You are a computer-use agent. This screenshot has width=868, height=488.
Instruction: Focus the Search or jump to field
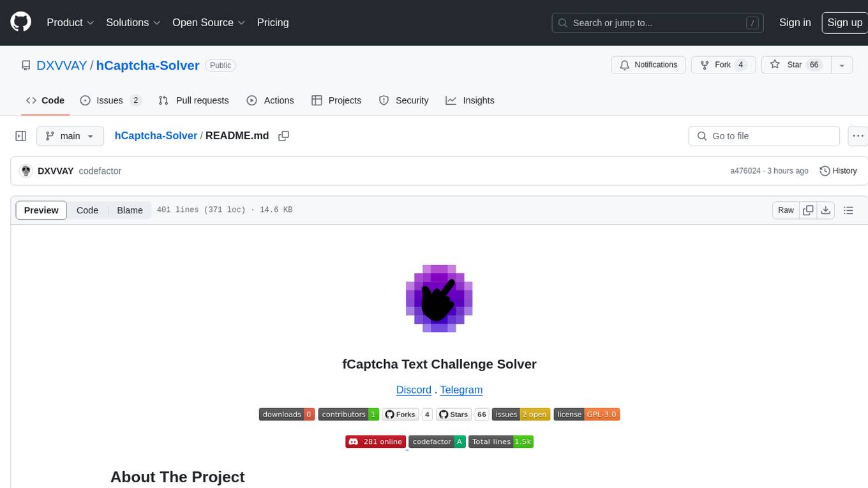coord(658,23)
